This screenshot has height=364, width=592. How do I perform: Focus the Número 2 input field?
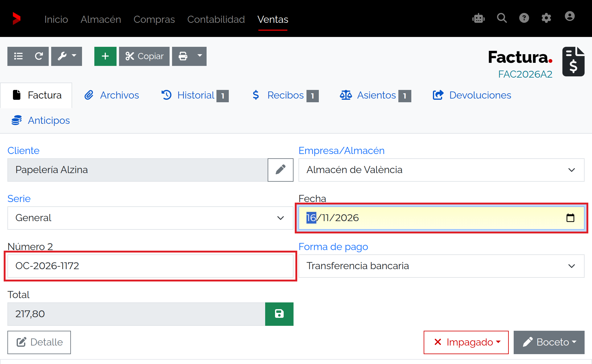coord(150,266)
